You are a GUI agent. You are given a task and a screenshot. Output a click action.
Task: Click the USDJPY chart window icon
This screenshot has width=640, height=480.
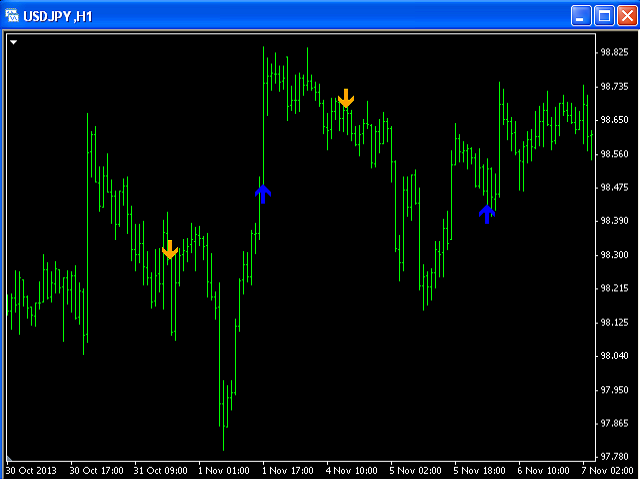pos(12,16)
